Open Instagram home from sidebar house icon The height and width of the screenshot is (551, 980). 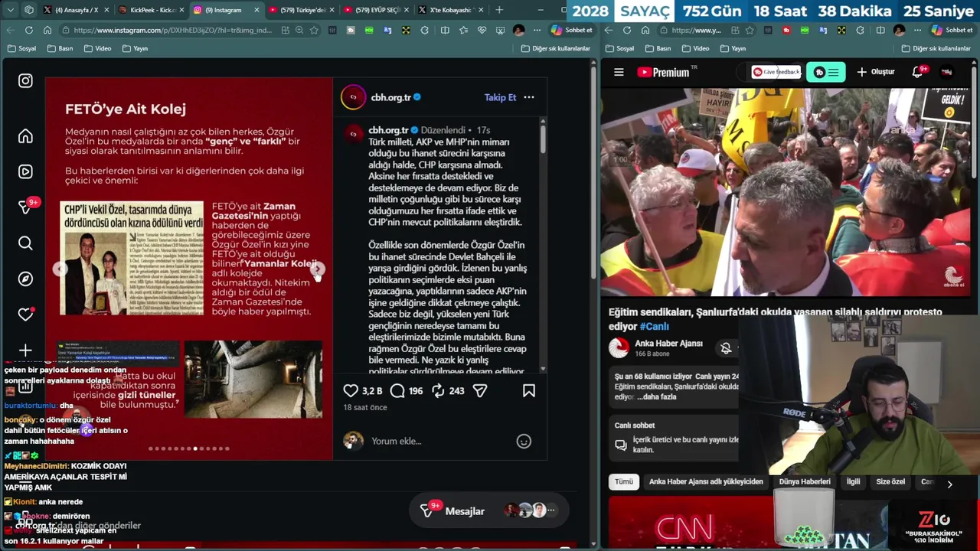tap(25, 136)
